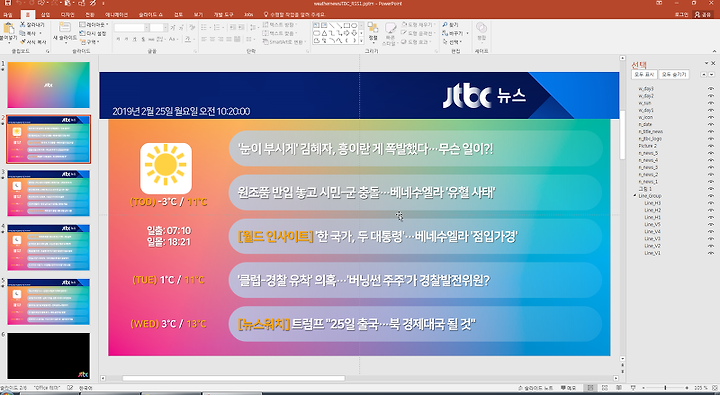720x395 pixels.
Task: Open the font name dropdown
Action: coord(147,28)
